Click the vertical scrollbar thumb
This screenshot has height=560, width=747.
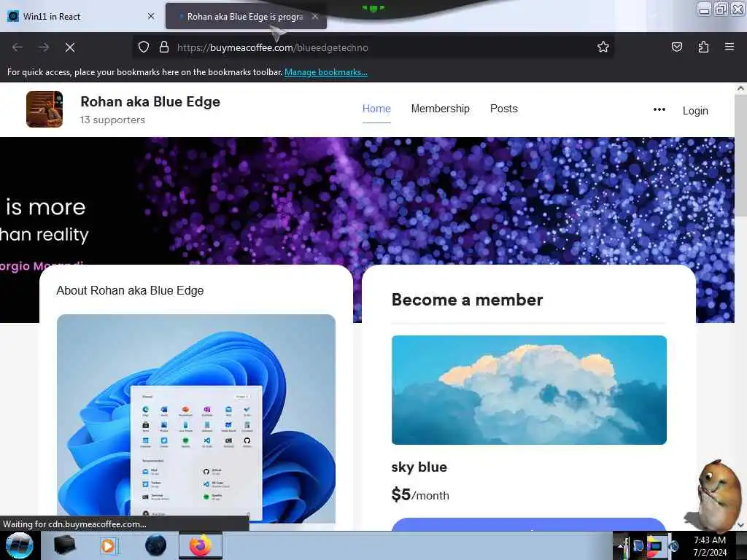(740, 155)
